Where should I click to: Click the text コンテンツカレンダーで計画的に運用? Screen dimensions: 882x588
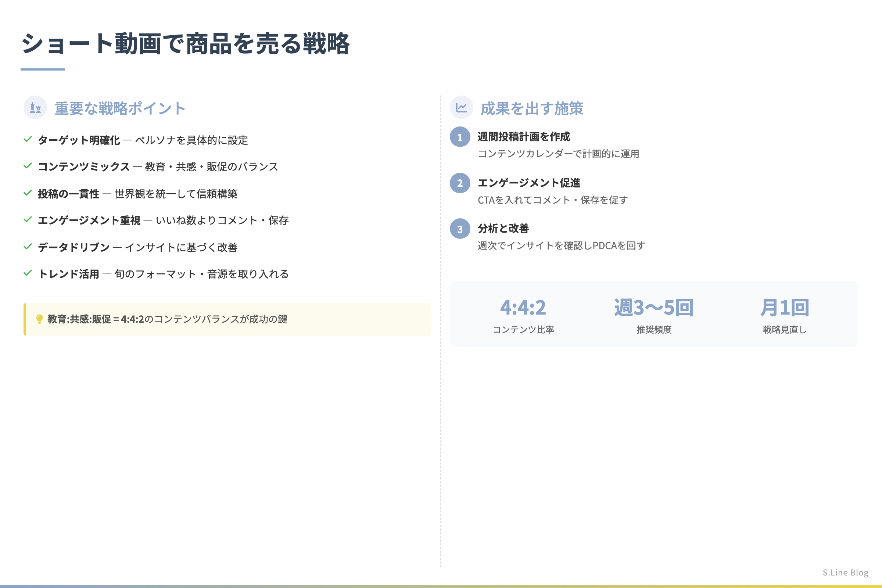tap(559, 154)
